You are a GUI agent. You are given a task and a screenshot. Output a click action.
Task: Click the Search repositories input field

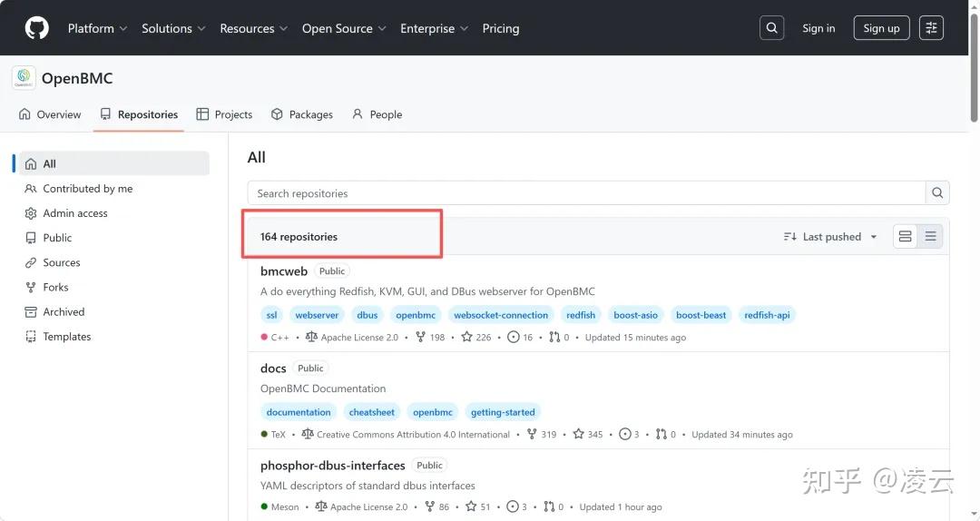point(586,193)
